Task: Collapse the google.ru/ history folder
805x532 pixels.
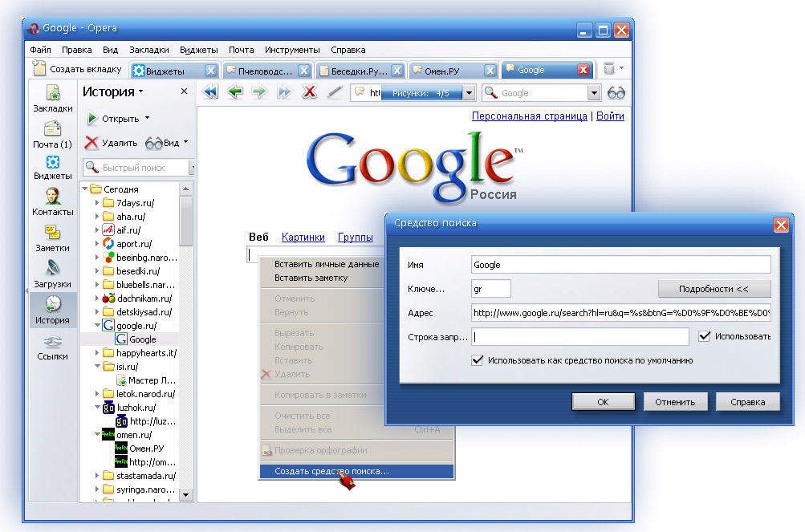Action: [x=97, y=325]
